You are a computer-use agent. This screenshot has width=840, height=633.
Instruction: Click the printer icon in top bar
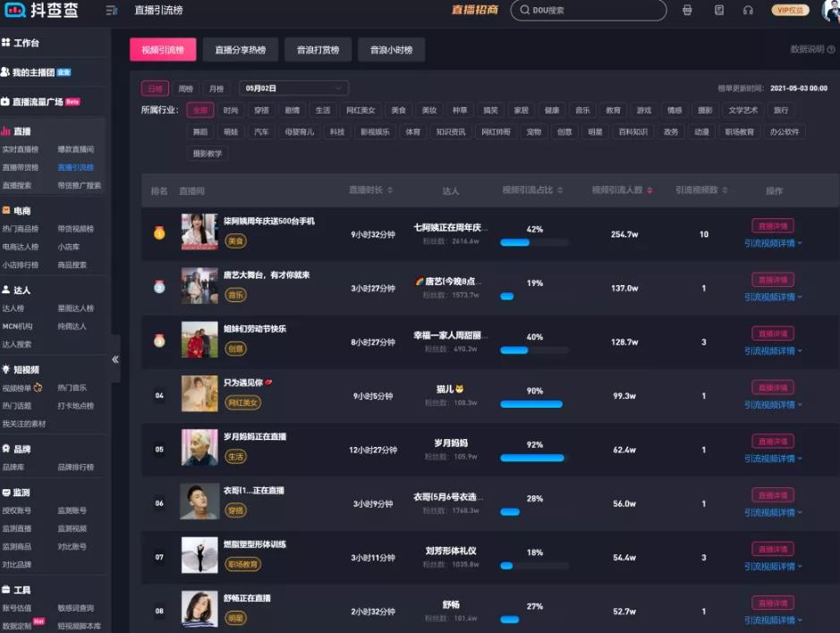pos(687,11)
